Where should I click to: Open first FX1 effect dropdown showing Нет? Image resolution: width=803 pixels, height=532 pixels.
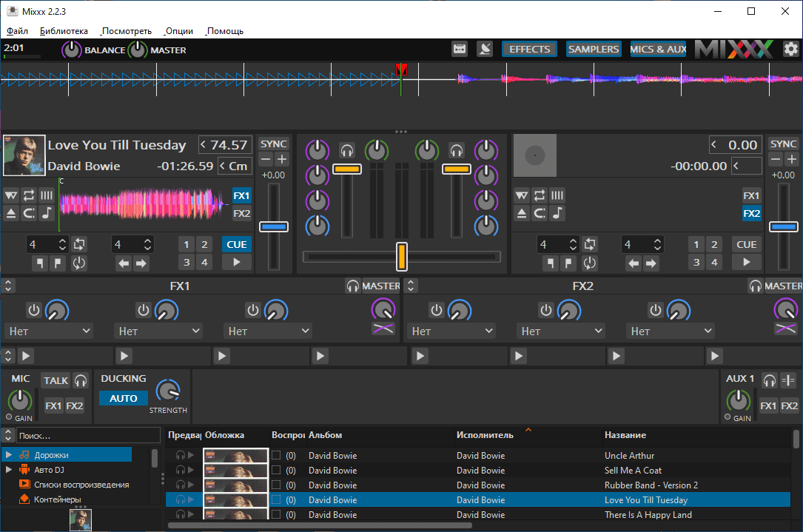pyautogui.click(x=49, y=331)
